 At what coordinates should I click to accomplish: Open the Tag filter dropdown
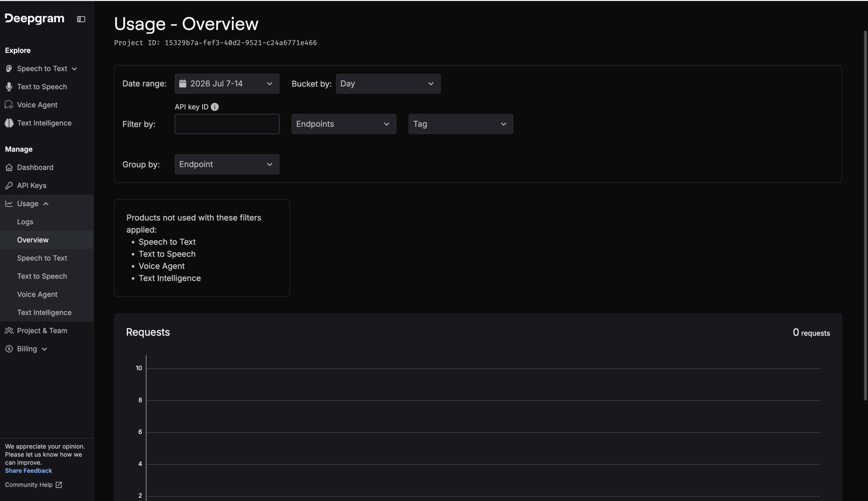(461, 124)
